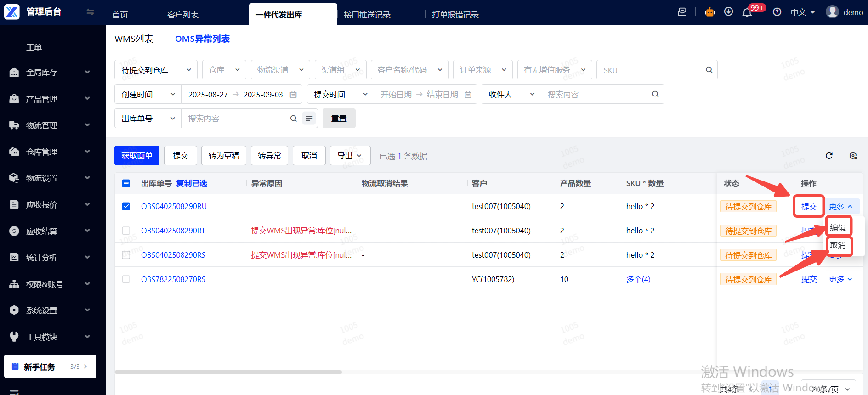868x395 pixels.
Task: Click 复制已选 in the table header
Action: tap(192, 183)
